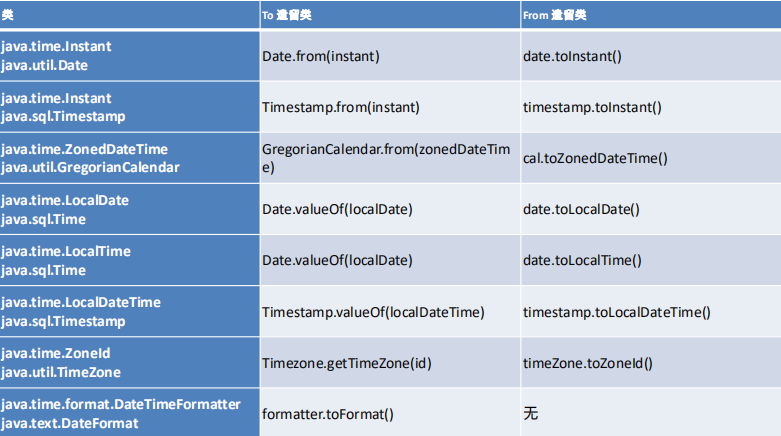Click the java.time.ZoneId row header

(x=130, y=363)
